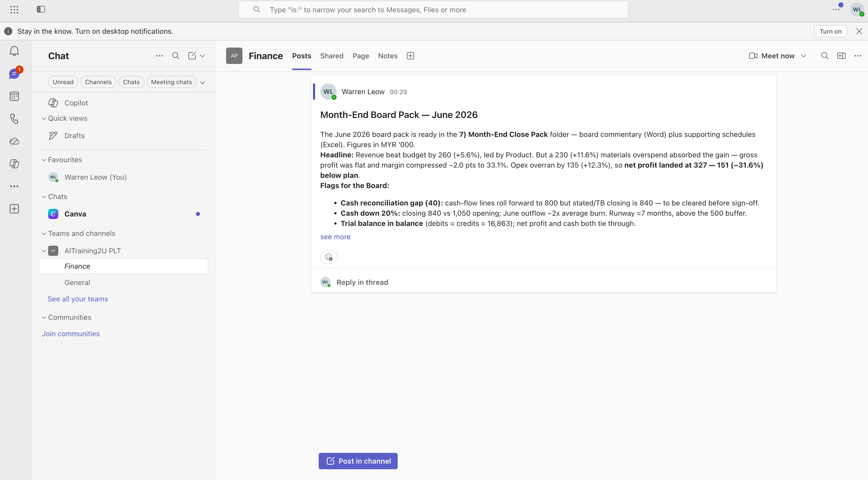
Task: Click the post title Month-End Board Pack
Action: click(x=399, y=115)
